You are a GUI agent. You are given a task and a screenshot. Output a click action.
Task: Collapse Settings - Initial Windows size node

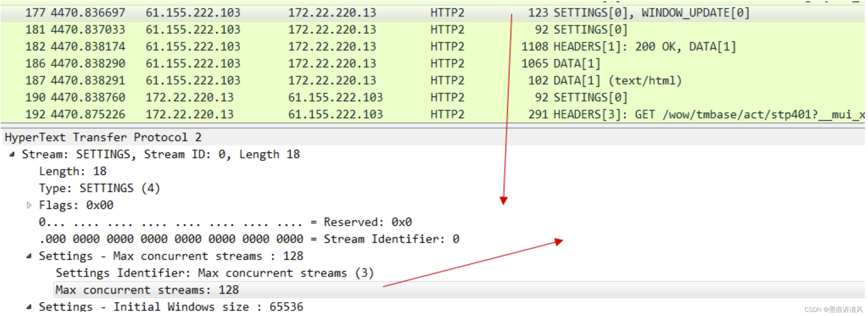coord(29,307)
